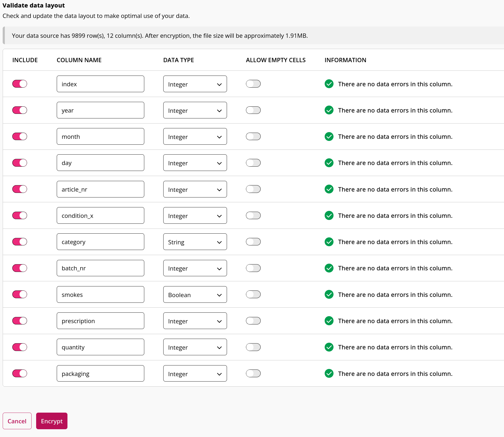The width and height of the screenshot is (504, 437).
Task: Open the index column data type selector
Action: pyautogui.click(x=195, y=84)
